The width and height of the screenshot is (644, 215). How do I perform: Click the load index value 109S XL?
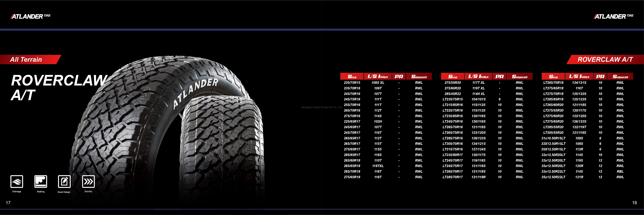pyautogui.click(x=378, y=83)
